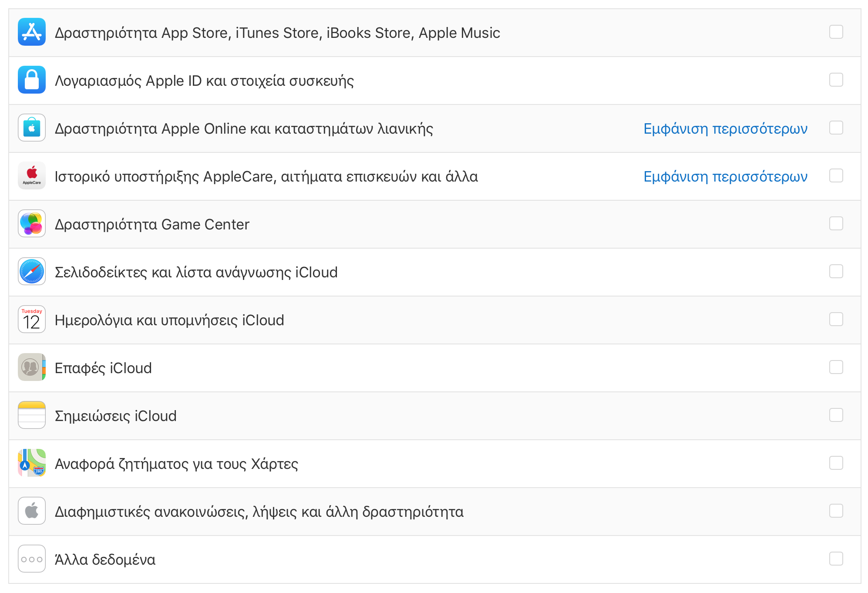Viewport: 868px width, 593px height.
Task: Tick the Δραστηριότητα Game Center checkbox
Action: pos(836,223)
